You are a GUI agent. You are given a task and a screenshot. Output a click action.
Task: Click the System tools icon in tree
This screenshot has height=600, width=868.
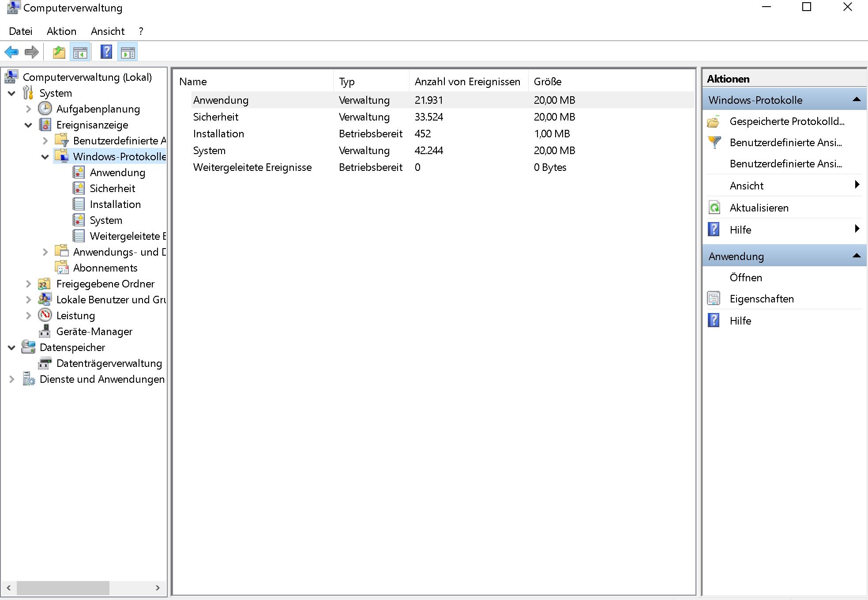(28, 93)
